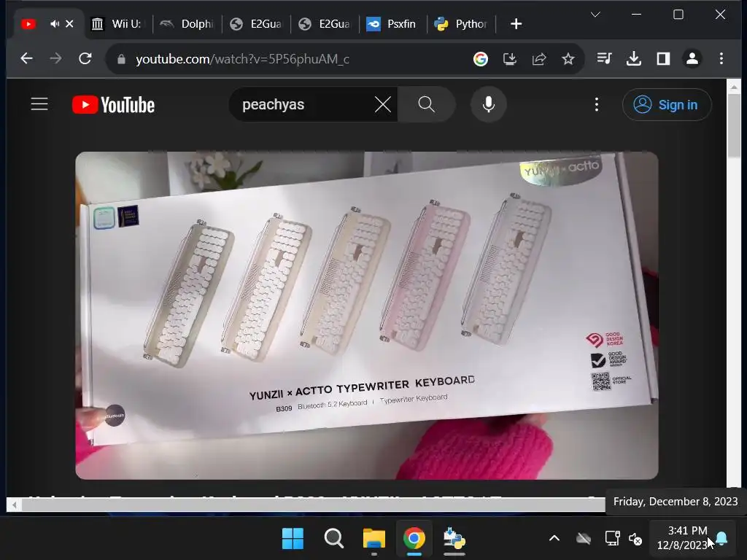Click the horizontal scrollbar left arrow
The height and width of the screenshot is (560, 747).
(15, 505)
